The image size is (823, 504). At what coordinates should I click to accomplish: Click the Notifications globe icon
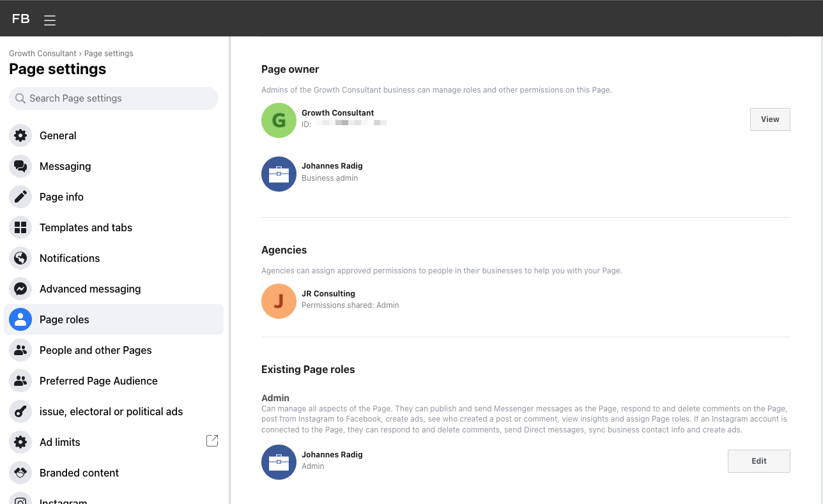pos(20,258)
